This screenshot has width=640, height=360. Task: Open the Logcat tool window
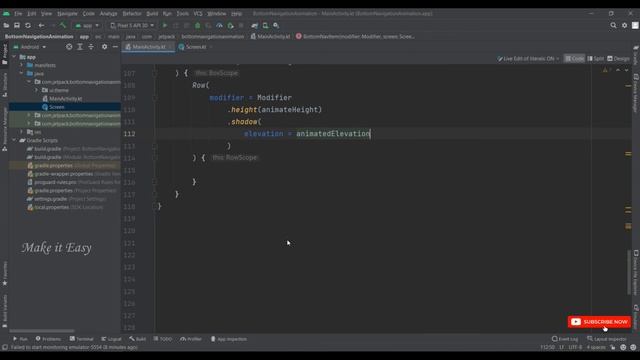tap(111, 339)
